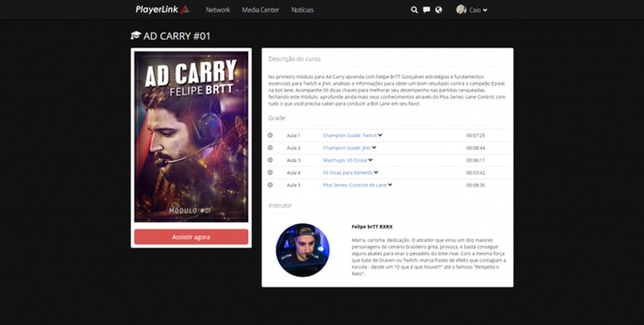Screen dimensions: 644x325
Task: Click the clock icon for Aula 4
Action: click(270, 172)
